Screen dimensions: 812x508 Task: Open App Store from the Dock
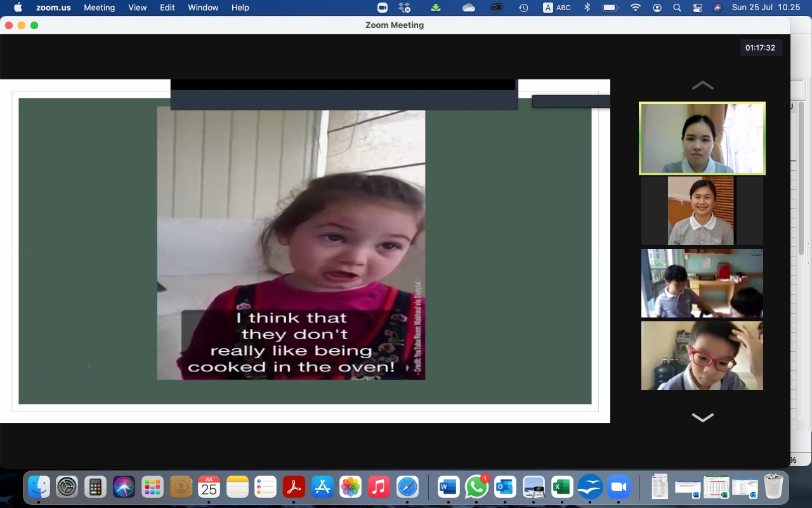(322, 487)
